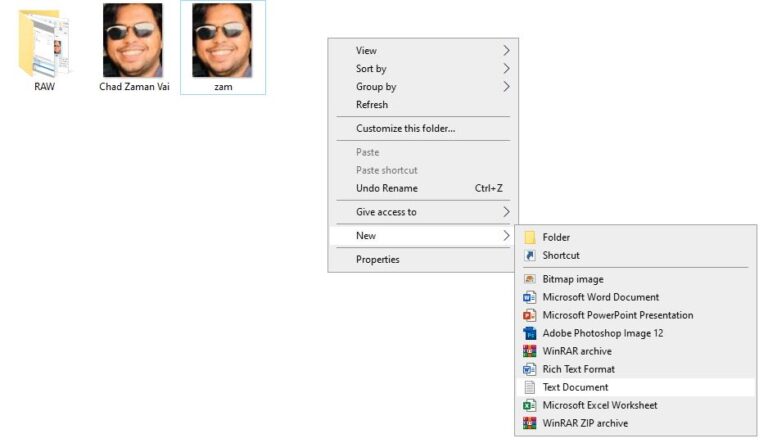Open Properties from the context menu
The width and height of the screenshot is (768, 443).
[423, 260]
